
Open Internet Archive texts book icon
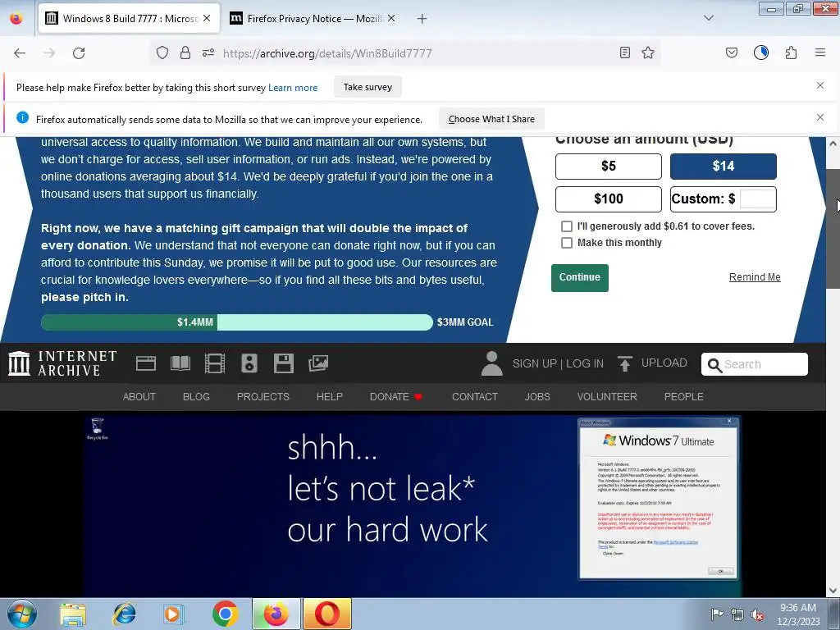coord(180,363)
